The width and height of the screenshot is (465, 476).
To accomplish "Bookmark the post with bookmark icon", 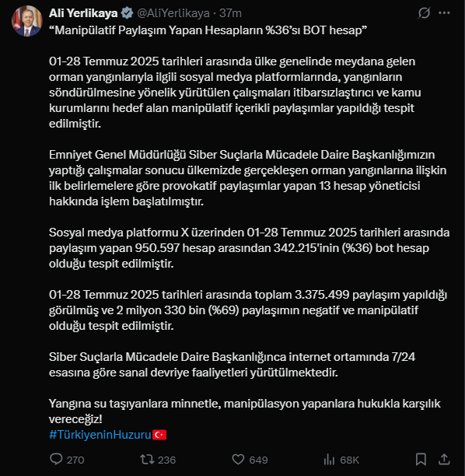I will (421, 460).
